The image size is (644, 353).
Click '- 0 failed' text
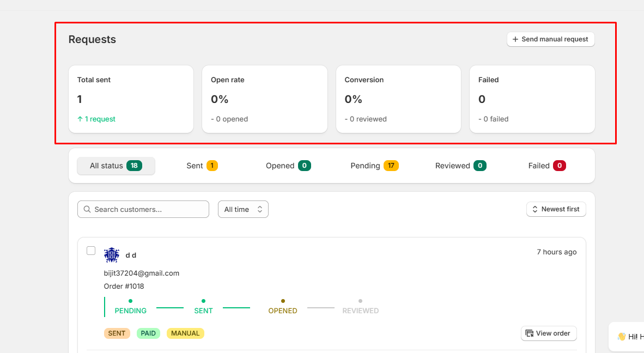[493, 119]
